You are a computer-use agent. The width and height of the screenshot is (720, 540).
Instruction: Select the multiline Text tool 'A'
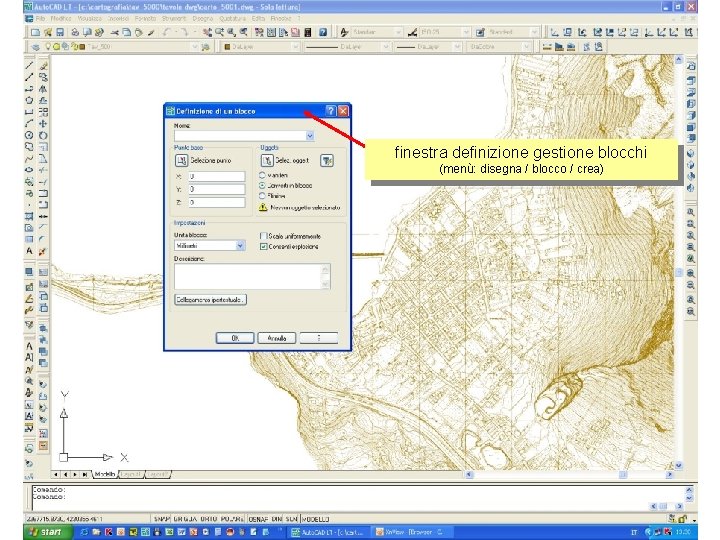[x=29, y=251]
